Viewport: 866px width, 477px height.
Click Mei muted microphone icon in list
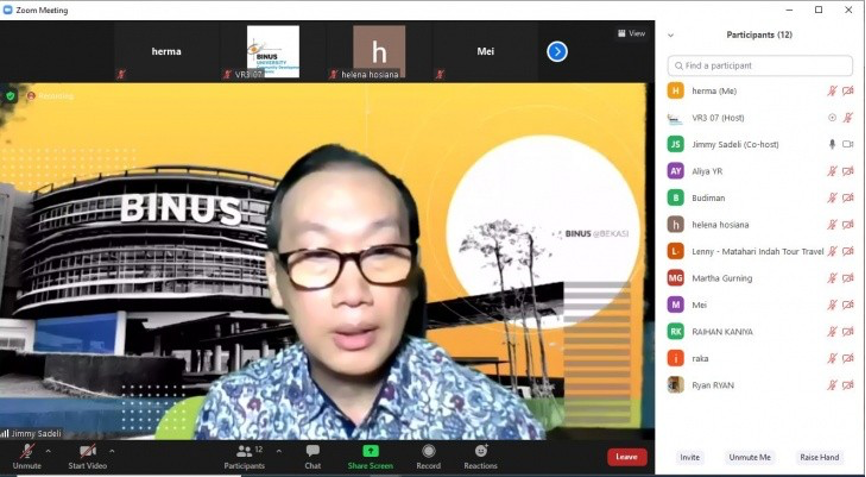click(832, 305)
